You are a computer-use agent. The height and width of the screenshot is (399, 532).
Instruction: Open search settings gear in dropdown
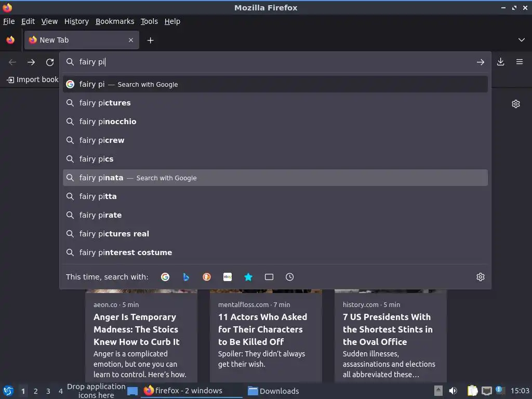click(481, 277)
